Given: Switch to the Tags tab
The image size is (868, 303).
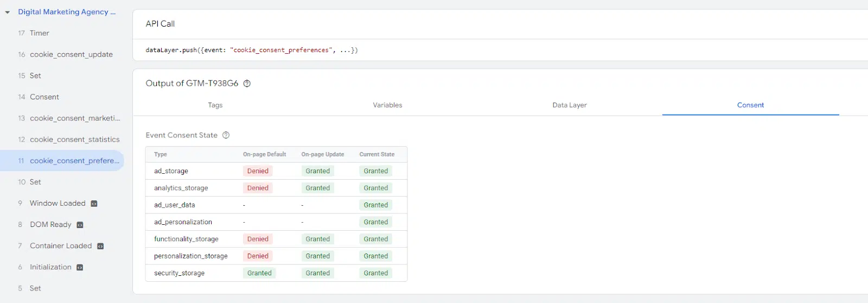Looking at the screenshot, I should click(x=215, y=105).
